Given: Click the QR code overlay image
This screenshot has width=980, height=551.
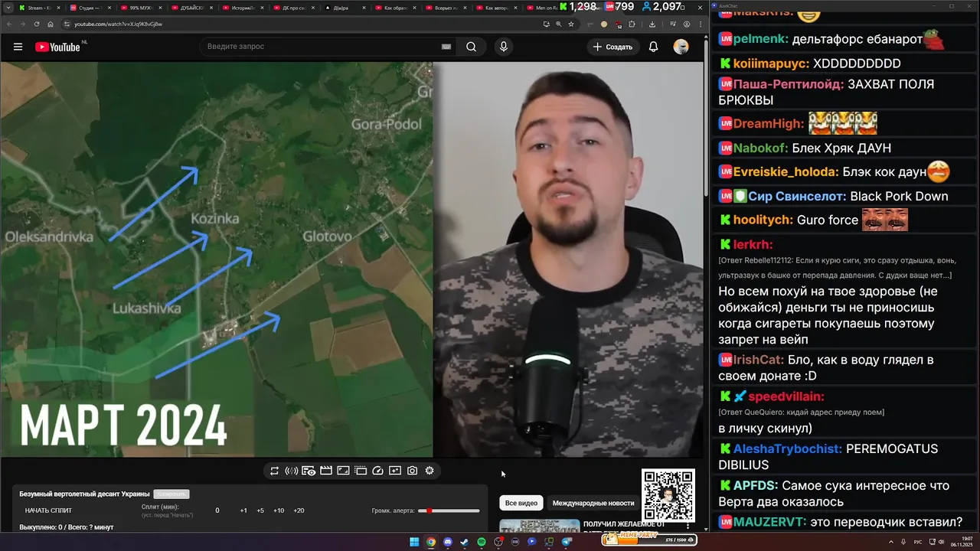Looking at the screenshot, I should [668, 496].
